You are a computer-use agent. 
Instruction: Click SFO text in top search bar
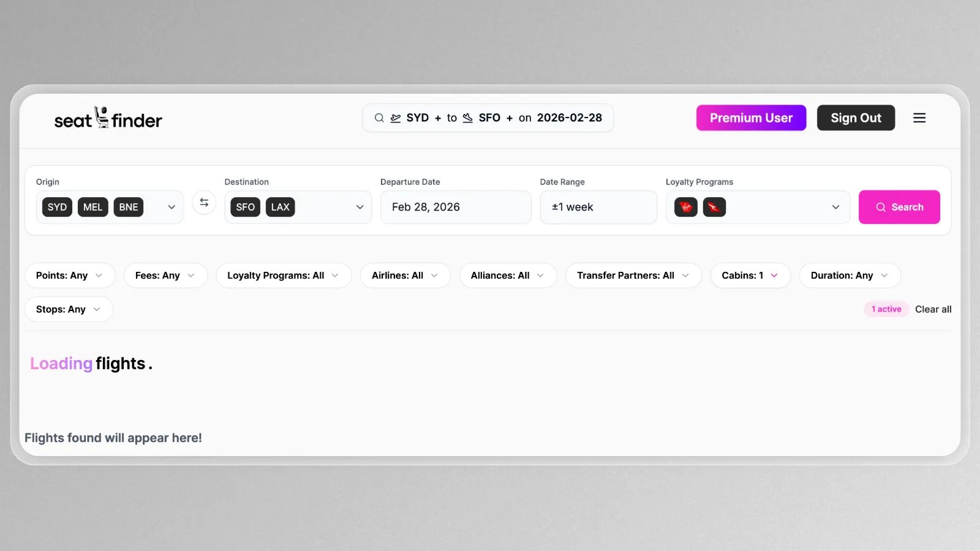click(x=489, y=118)
